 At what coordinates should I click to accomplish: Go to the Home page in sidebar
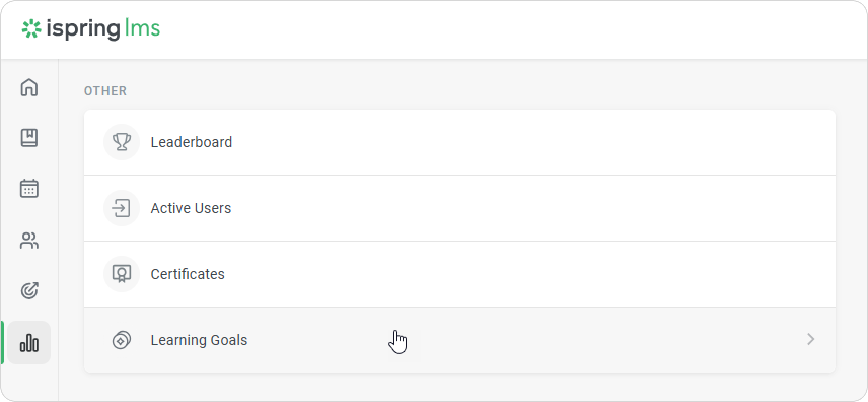[x=29, y=87]
